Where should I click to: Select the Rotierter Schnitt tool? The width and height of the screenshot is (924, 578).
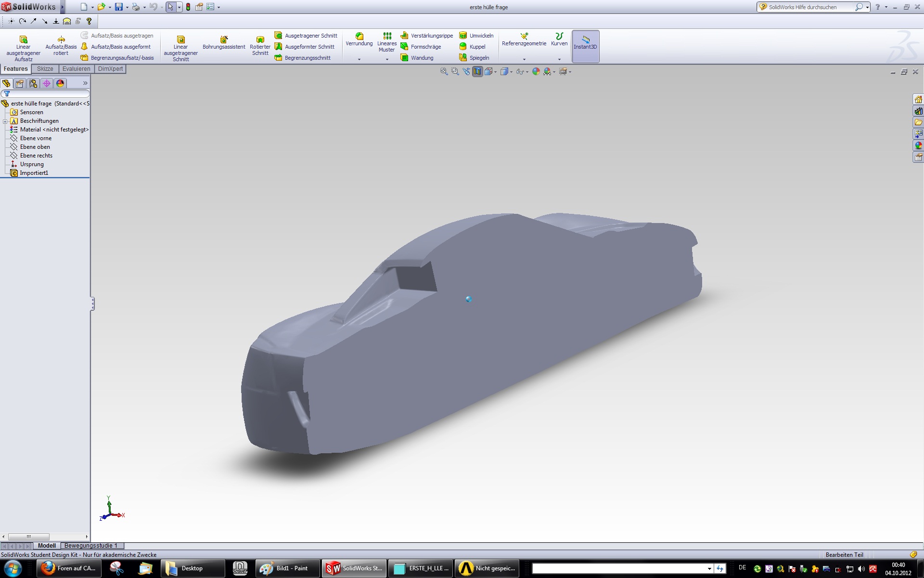click(x=260, y=45)
